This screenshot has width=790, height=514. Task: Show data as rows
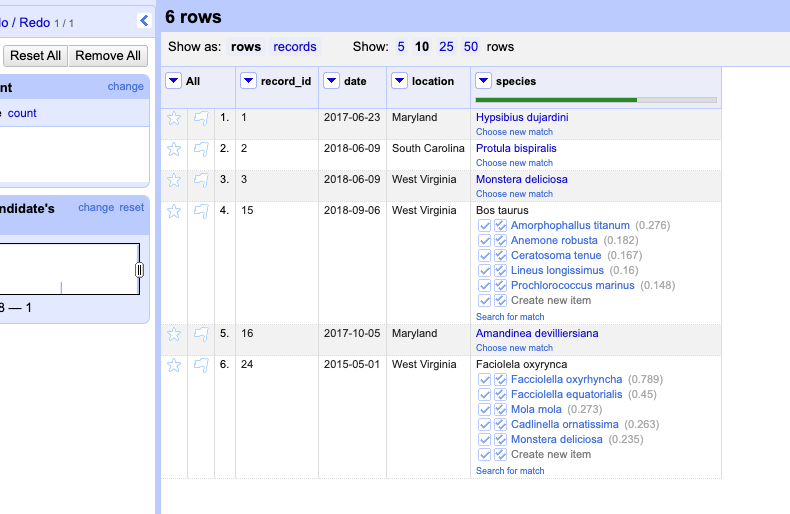[x=246, y=47]
